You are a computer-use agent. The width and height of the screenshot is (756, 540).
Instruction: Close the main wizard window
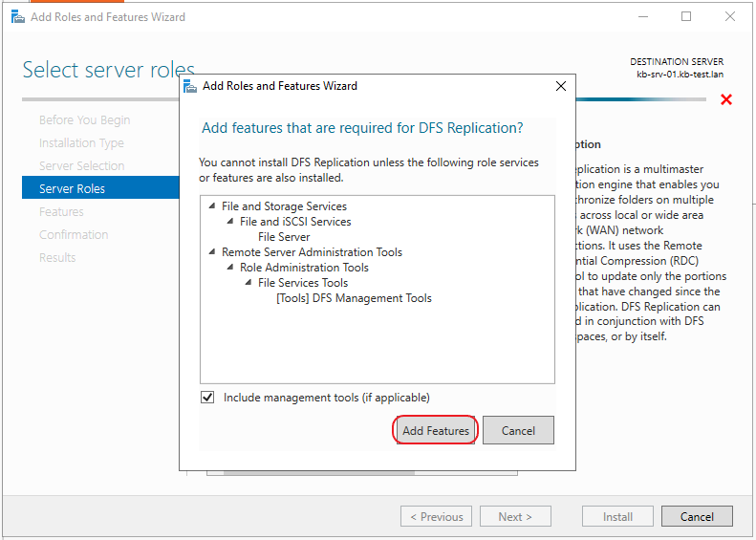(730, 16)
